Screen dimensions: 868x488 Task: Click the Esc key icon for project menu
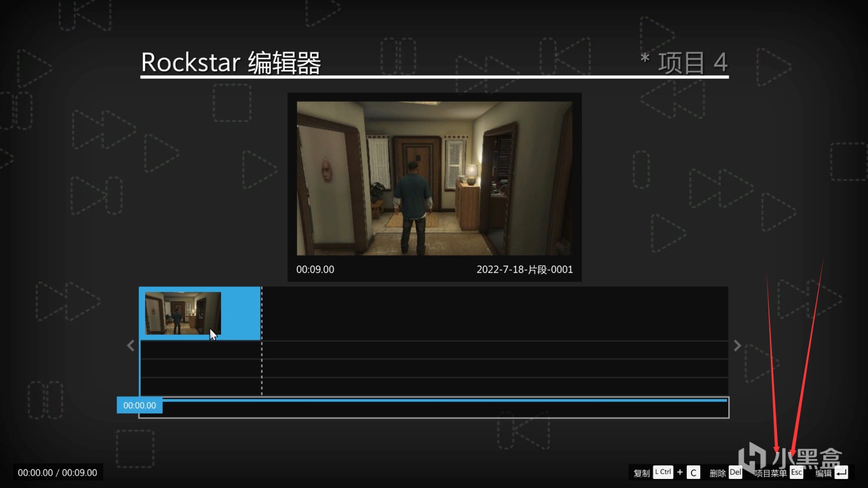[x=797, y=472]
